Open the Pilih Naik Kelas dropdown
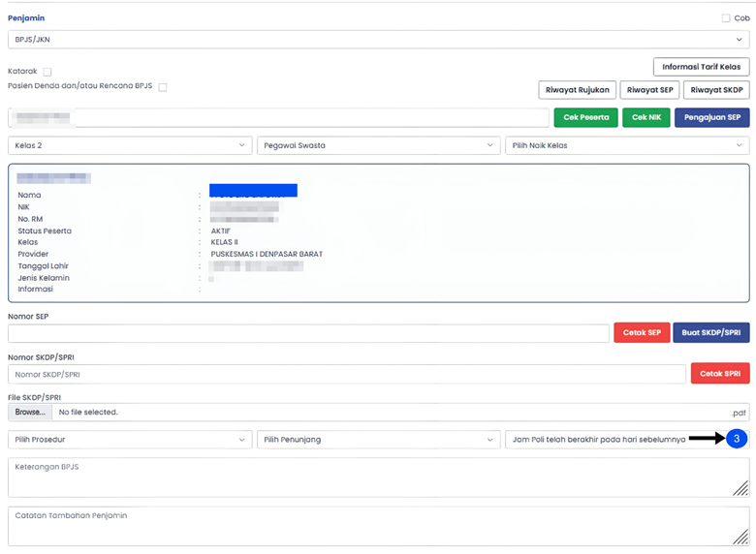Image resolution: width=756 pixels, height=554 pixels. click(x=626, y=145)
